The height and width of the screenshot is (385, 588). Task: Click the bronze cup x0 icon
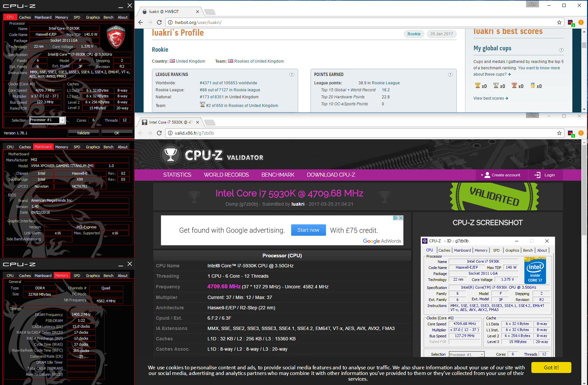point(514,86)
